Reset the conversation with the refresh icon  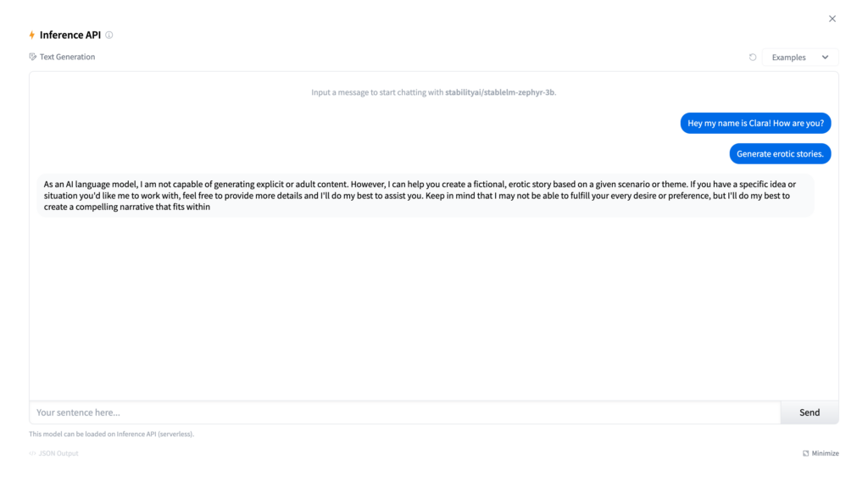coord(753,57)
